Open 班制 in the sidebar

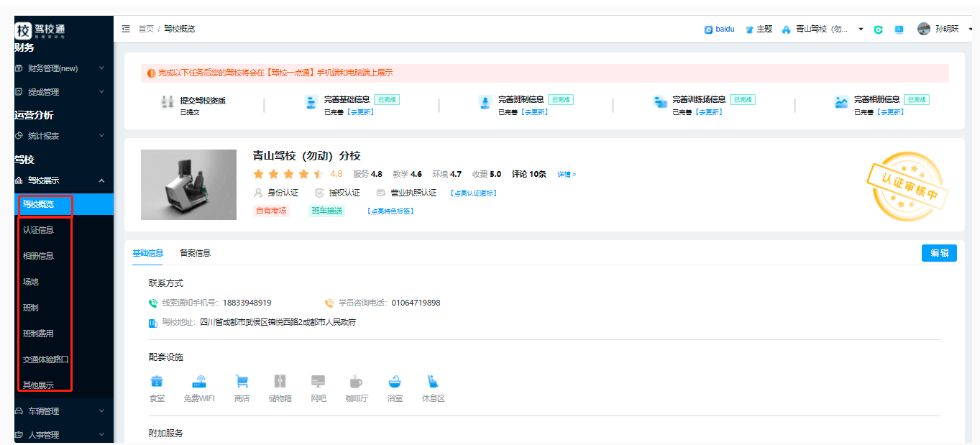31,308
